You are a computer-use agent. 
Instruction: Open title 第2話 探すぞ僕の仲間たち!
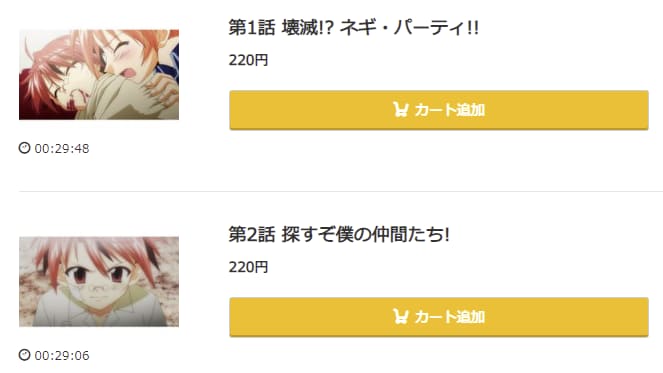pos(339,235)
